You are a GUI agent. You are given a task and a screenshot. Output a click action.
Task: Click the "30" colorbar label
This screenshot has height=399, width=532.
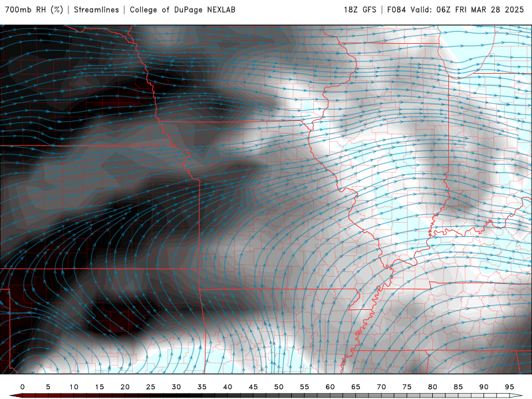(176, 387)
